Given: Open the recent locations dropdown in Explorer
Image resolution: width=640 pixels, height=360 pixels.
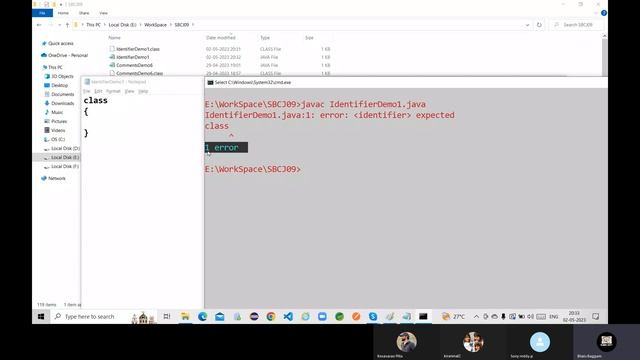Looking at the screenshot, I should (59, 25).
